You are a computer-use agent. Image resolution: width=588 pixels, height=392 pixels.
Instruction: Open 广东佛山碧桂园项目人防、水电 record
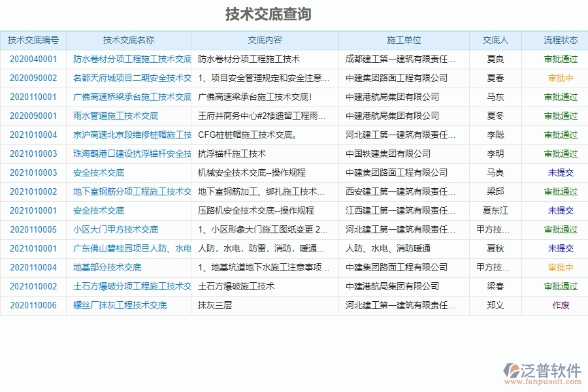tap(129, 248)
